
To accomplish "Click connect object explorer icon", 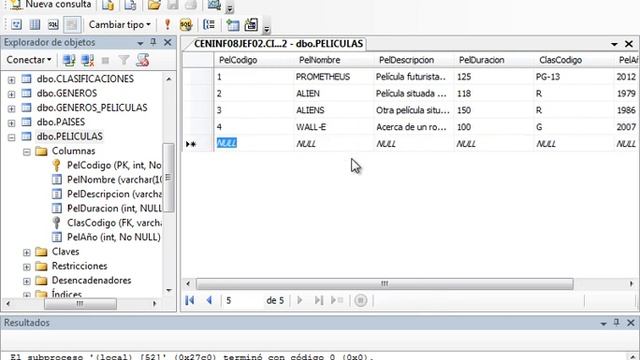I will [x=69, y=60].
